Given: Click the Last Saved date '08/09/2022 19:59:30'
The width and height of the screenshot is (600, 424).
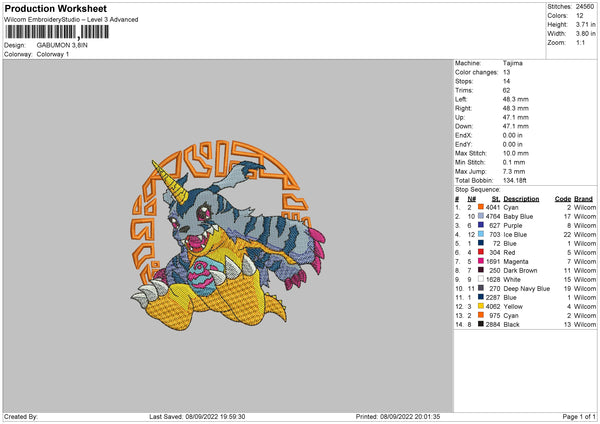Looking at the screenshot, I should tap(215, 416).
